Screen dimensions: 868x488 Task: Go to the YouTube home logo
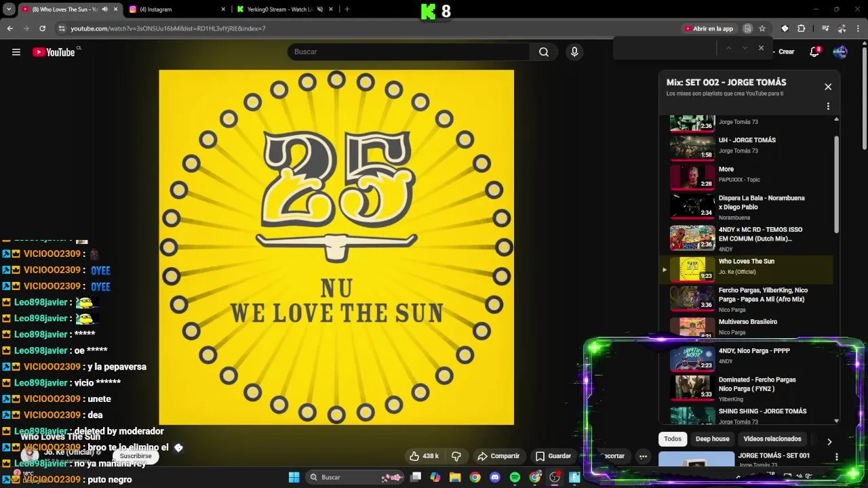coord(54,52)
